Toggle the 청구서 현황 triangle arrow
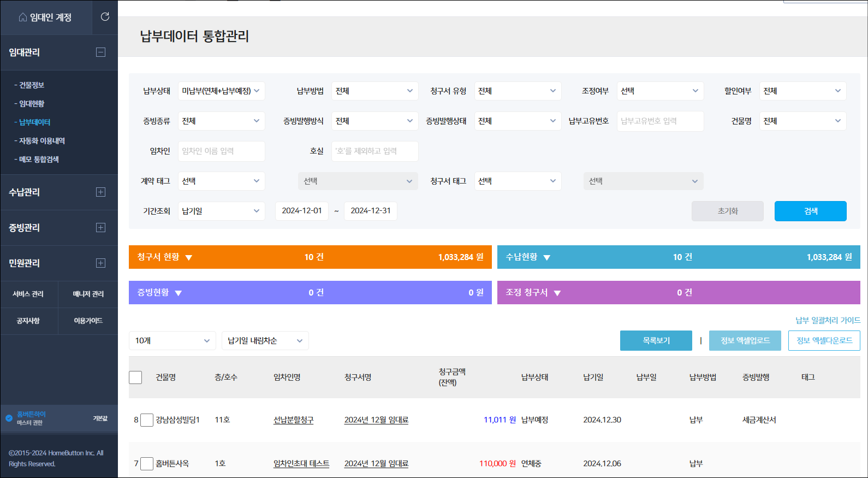 pyautogui.click(x=189, y=258)
